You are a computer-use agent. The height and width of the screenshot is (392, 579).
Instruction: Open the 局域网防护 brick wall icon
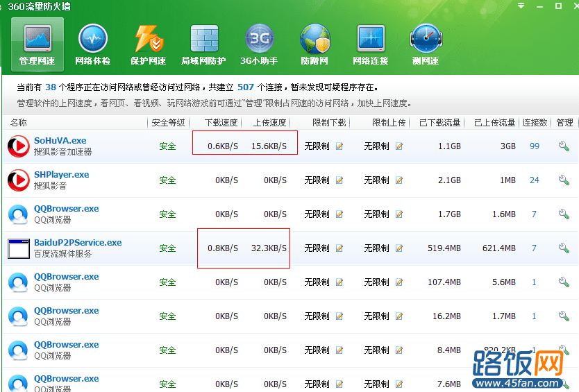[204, 38]
